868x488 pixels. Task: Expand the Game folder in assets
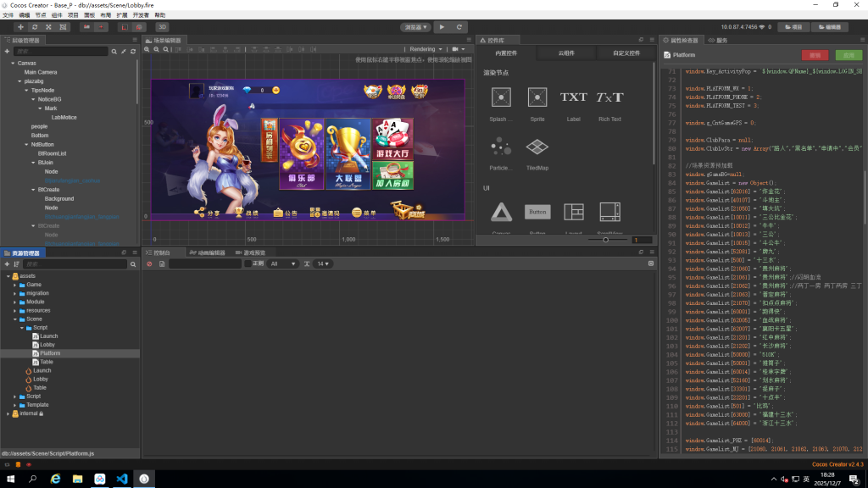point(15,285)
